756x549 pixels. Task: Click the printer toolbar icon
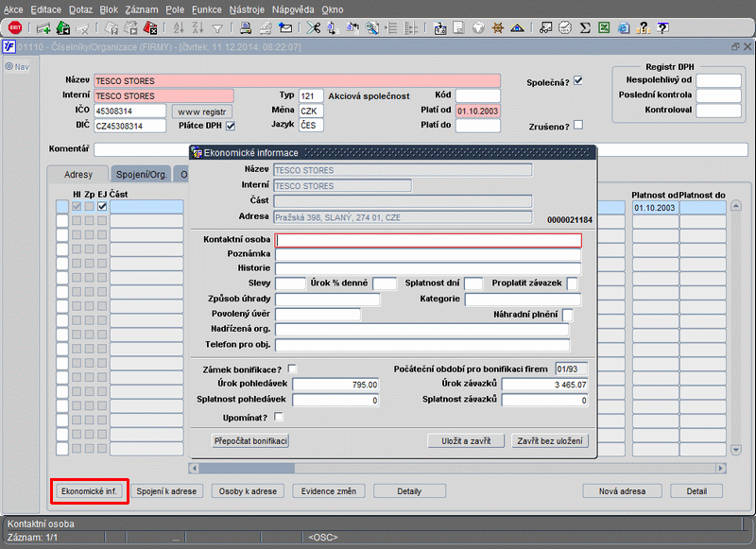[x=246, y=28]
